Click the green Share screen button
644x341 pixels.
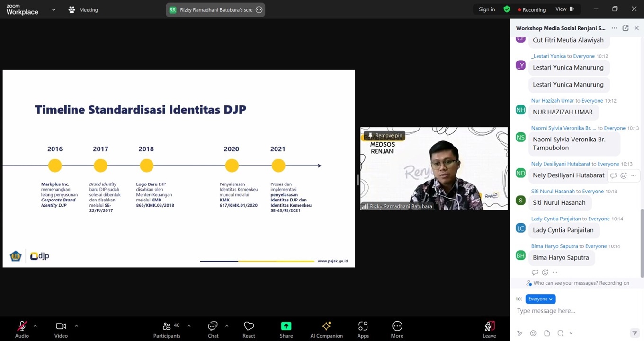[286, 327]
